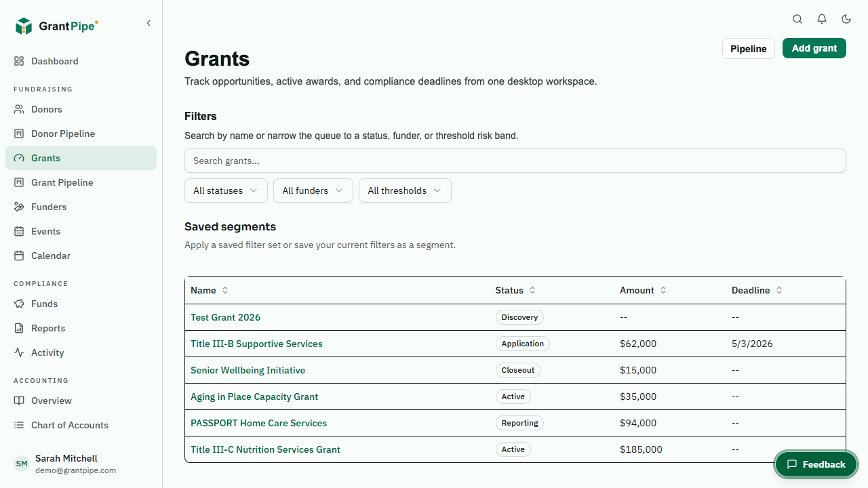Open Test Grant 2026 link
The image size is (868, 488).
point(225,317)
